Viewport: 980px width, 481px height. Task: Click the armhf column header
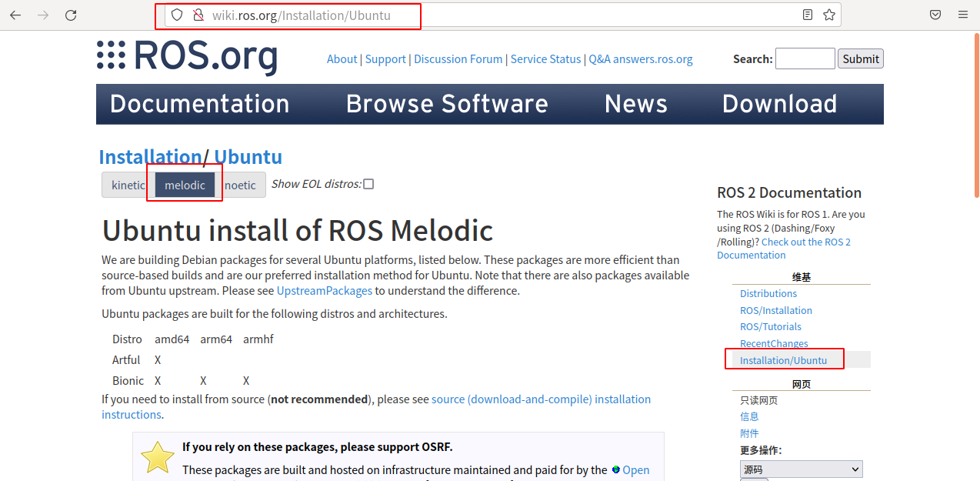coord(258,339)
